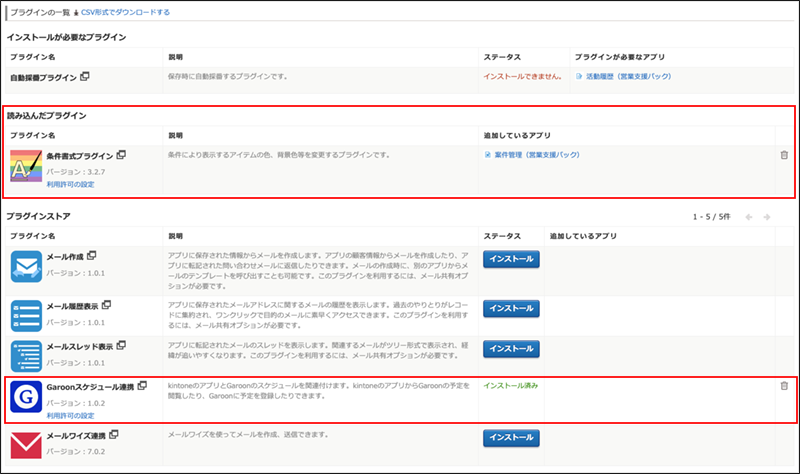Select the 自動採番プラグイン name

click(x=43, y=78)
